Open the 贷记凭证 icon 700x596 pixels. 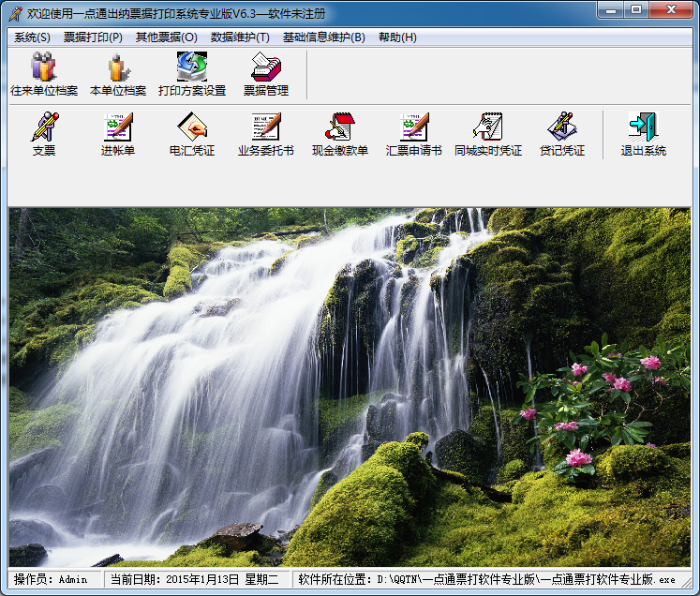pyautogui.click(x=561, y=133)
